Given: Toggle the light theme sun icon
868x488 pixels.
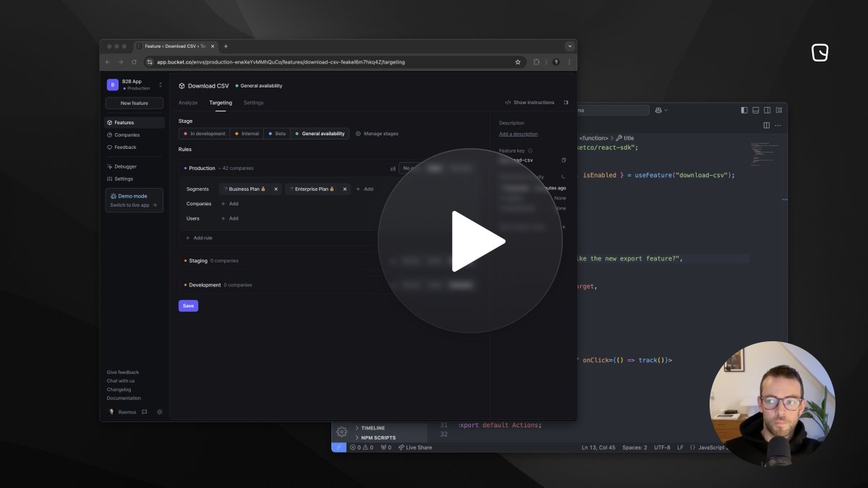Looking at the screenshot, I should click(x=160, y=412).
